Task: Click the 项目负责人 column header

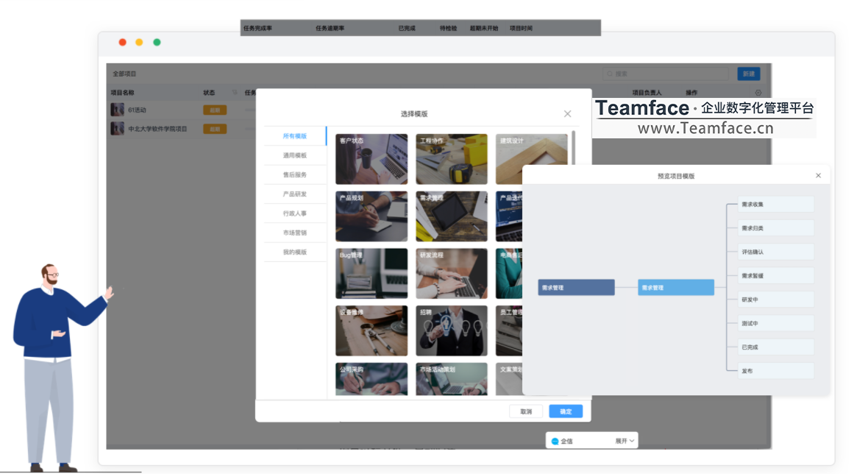Action: [x=647, y=93]
